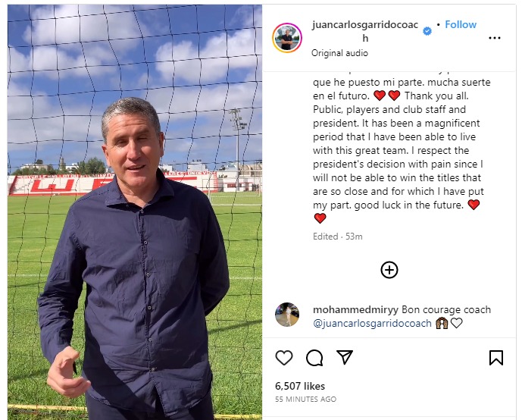The image size is (522, 420).
Task: Click the @juancarlosgarridocoach mention in the comment
Action: (372, 323)
